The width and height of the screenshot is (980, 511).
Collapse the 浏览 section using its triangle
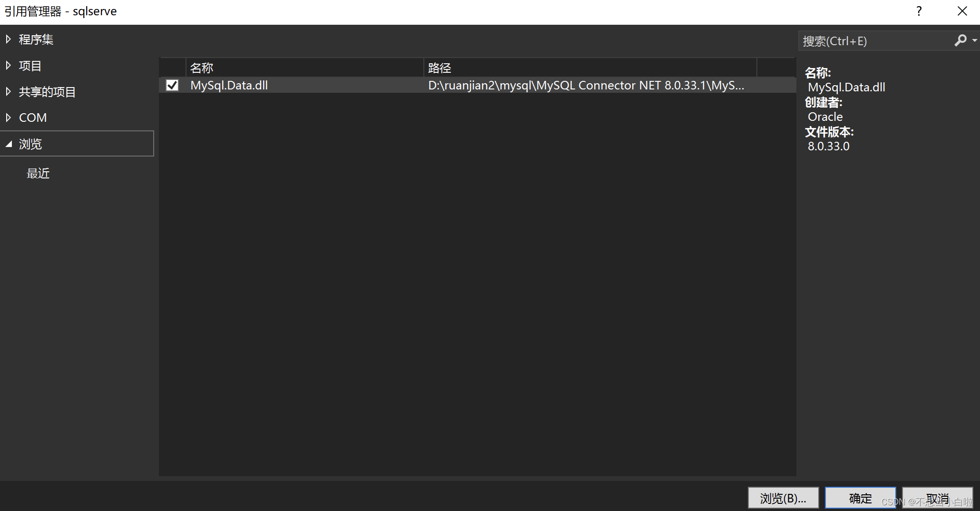pyautogui.click(x=10, y=144)
